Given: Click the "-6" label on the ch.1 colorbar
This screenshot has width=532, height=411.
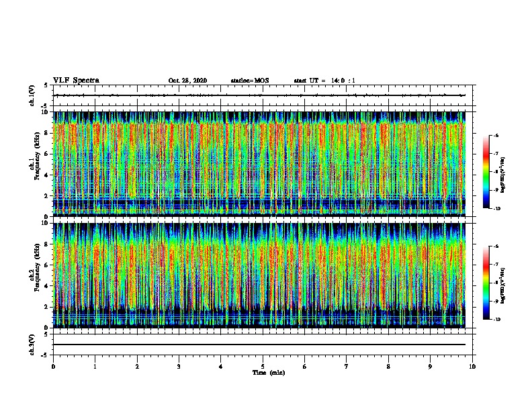Looking at the screenshot, I should pos(496,136).
